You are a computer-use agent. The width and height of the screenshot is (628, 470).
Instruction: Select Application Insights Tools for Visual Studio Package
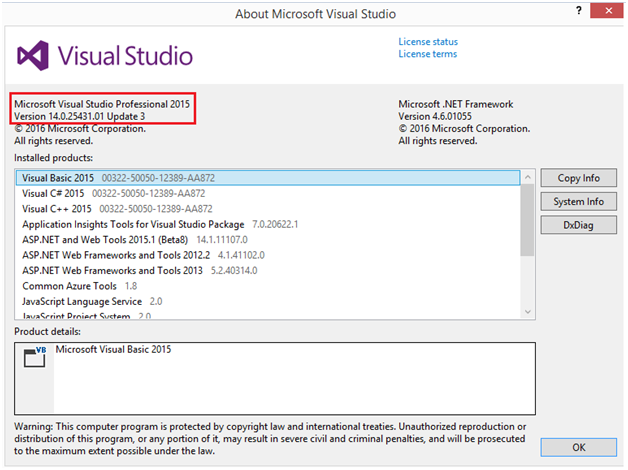268,224
